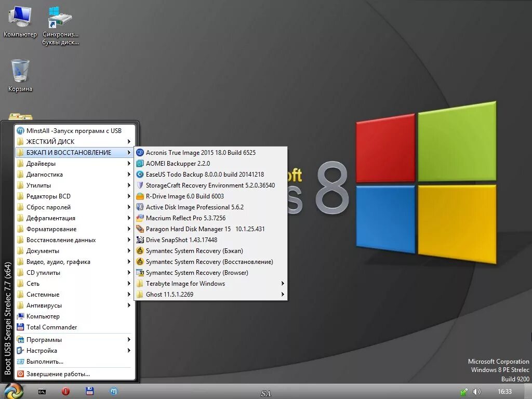
Task: Open the Компьютер desktop icon
Action: click(20, 22)
